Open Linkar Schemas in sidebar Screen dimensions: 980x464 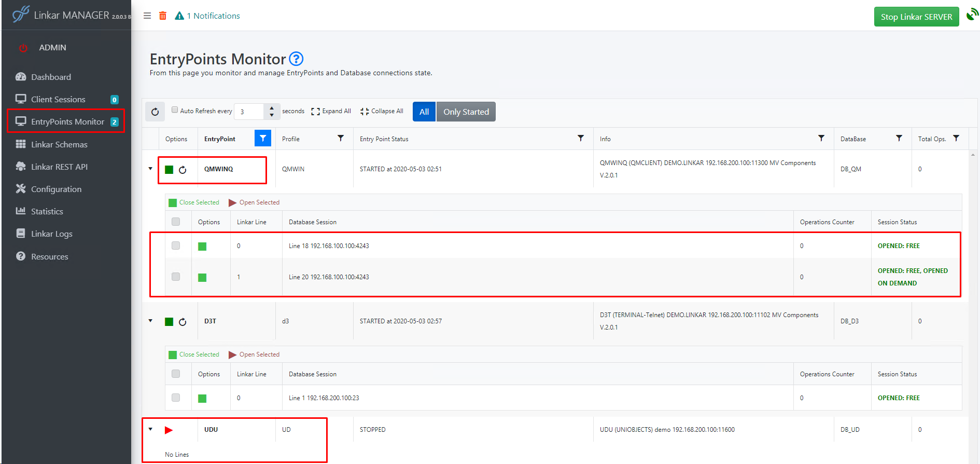click(x=59, y=144)
